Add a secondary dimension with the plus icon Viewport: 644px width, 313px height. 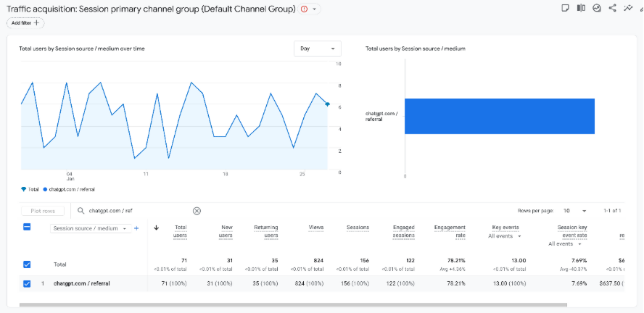(x=136, y=228)
